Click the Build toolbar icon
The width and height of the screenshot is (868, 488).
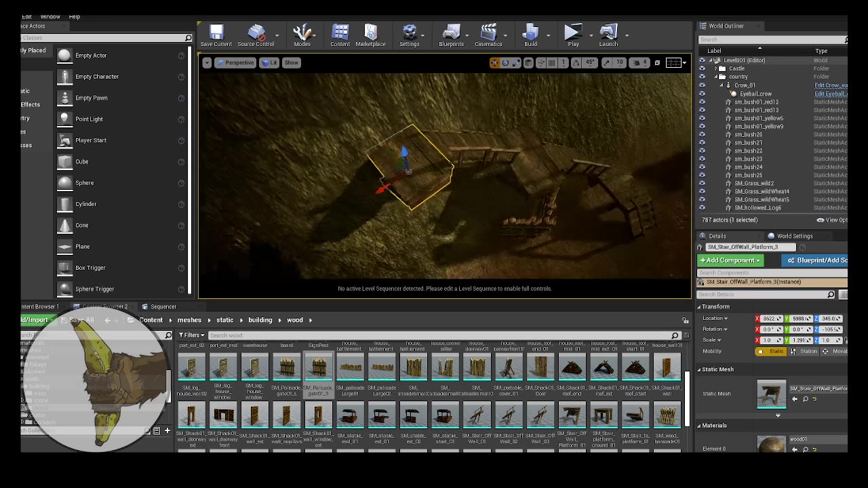coord(530,35)
